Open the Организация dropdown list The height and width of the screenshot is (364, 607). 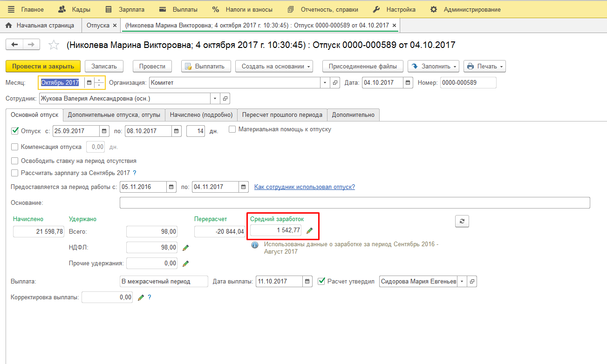(x=325, y=83)
